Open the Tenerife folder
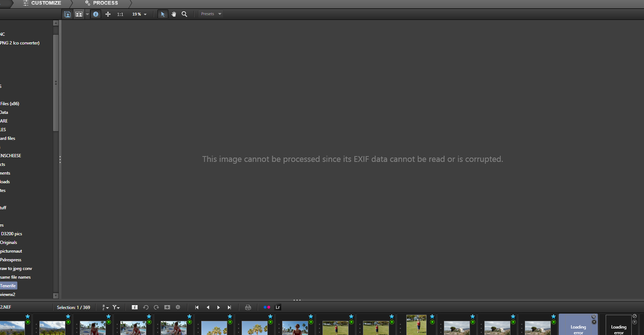Viewport: 644px width, 335px height. coord(8,286)
